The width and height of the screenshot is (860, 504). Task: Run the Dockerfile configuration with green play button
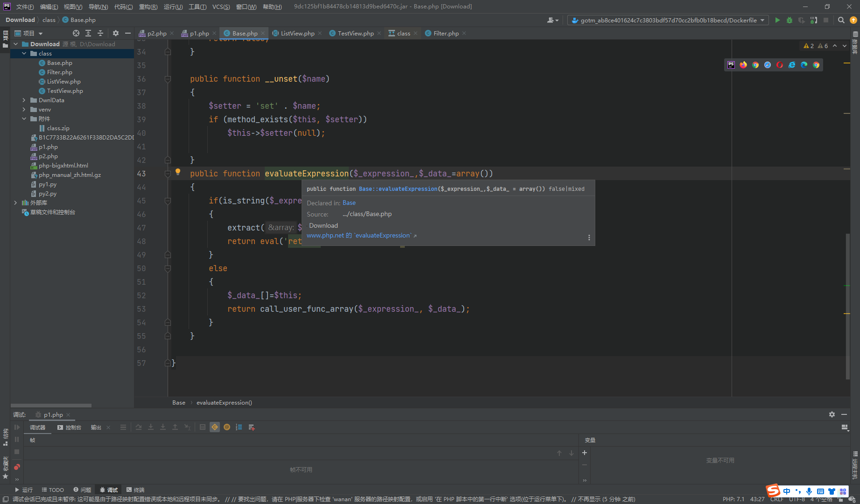[x=777, y=20]
